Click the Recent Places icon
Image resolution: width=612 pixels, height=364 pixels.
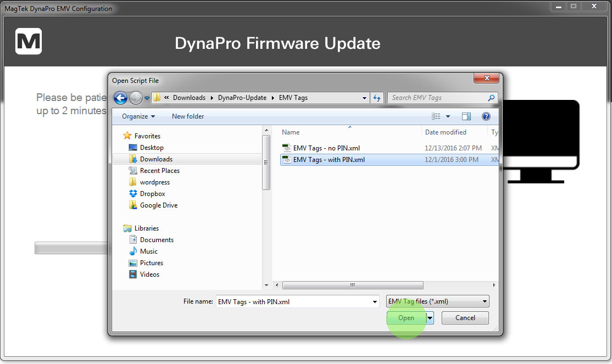[133, 171]
